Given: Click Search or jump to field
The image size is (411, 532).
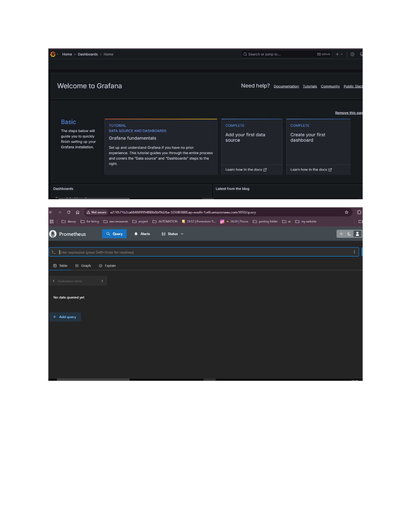Looking at the screenshot, I should [x=286, y=54].
